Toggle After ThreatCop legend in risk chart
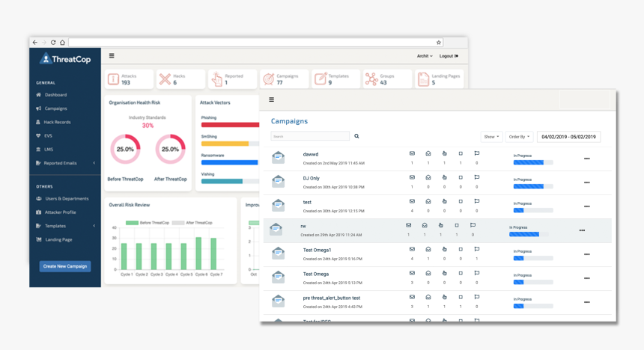Screen dimensions: 644x350 click(x=192, y=223)
